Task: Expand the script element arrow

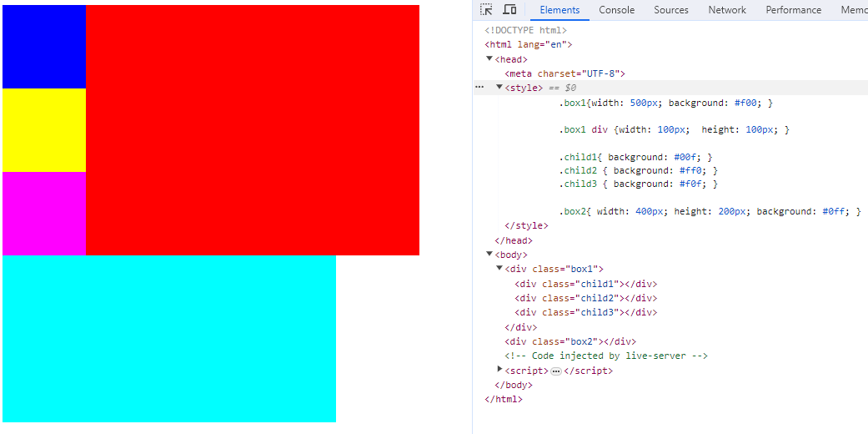Action: point(500,370)
